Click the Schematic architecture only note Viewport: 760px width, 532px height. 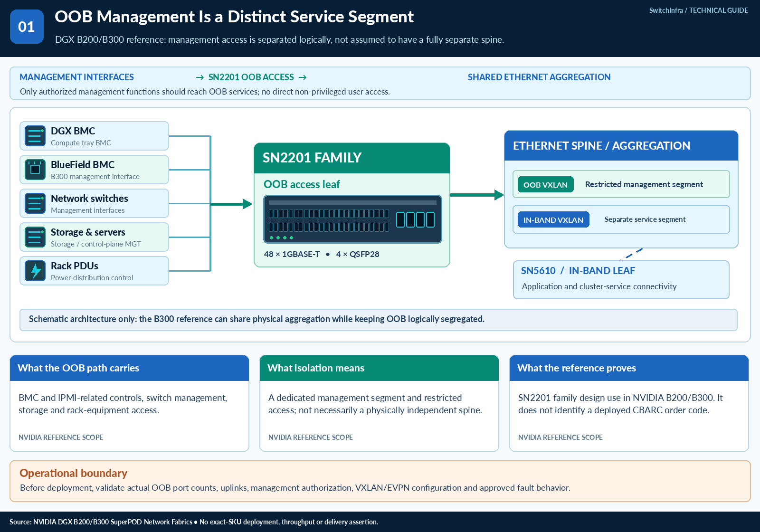coord(378,320)
